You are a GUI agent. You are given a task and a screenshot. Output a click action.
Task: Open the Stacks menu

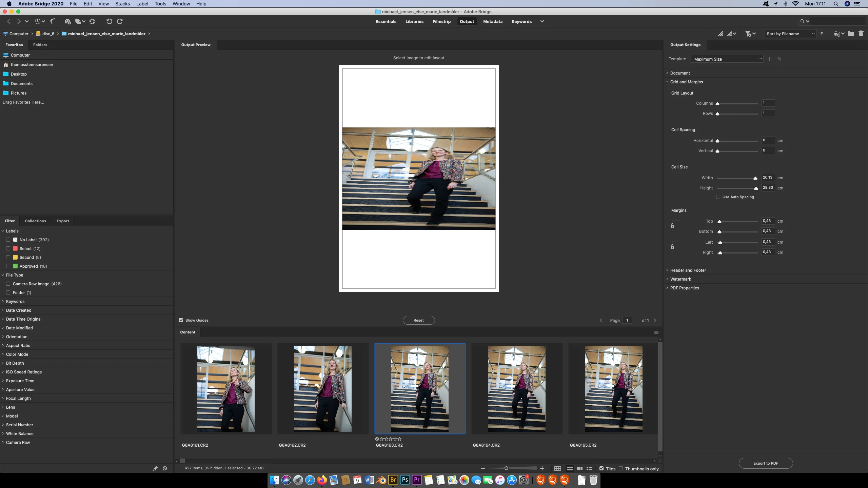point(122,4)
